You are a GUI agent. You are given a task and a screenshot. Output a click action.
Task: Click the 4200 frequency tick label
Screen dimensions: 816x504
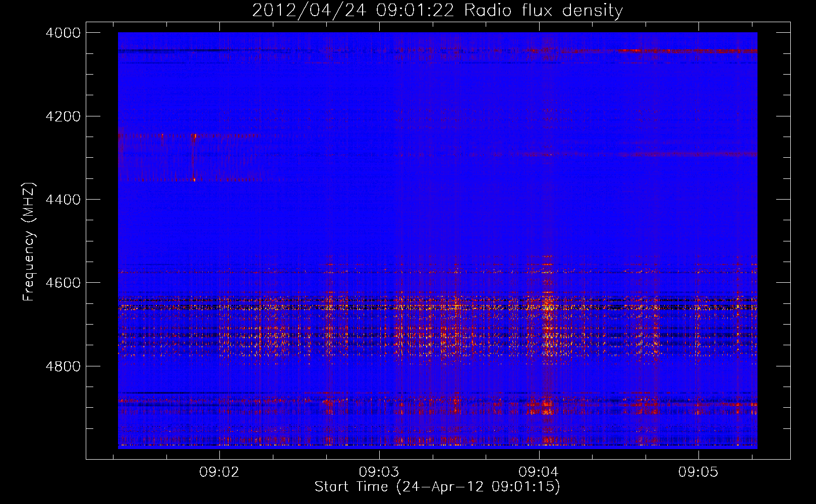coord(63,116)
